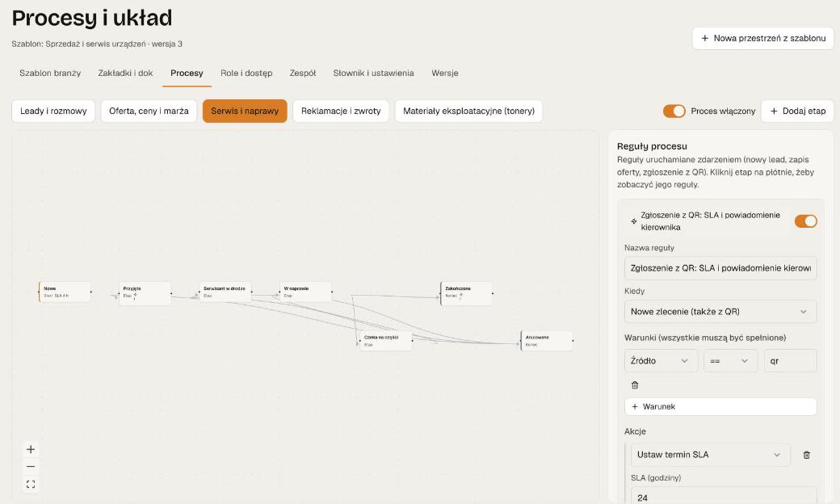Disable the Zgłoszenie z QR rule switch
The height and width of the screenshot is (504, 840).
click(805, 221)
